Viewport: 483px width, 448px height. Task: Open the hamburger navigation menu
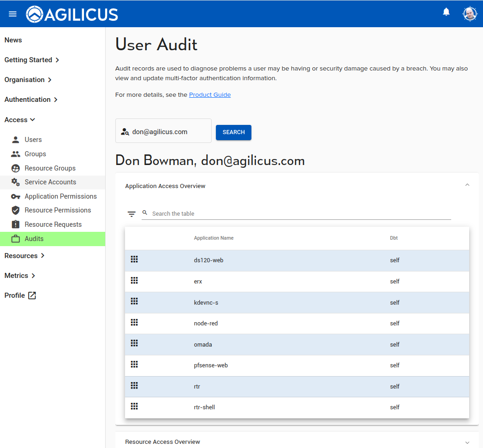(x=12, y=14)
